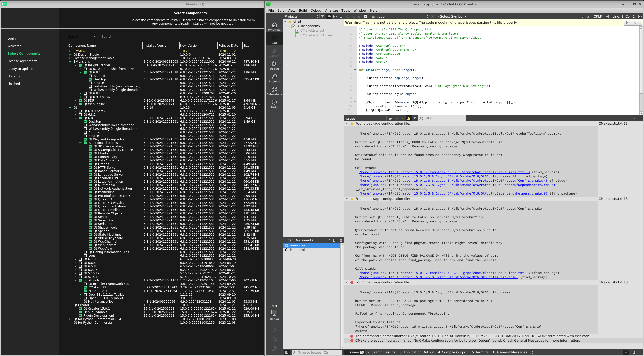This screenshot has width=644, height=356.
Task: Open Projects mode in Qt Creator sidebar
Action: pos(274,78)
